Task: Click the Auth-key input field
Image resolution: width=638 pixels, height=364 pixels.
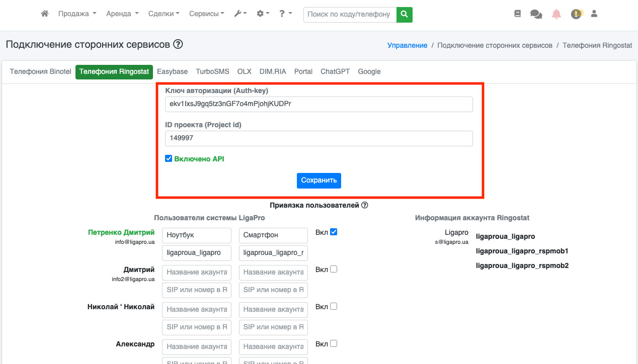Action: pyautogui.click(x=319, y=104)
